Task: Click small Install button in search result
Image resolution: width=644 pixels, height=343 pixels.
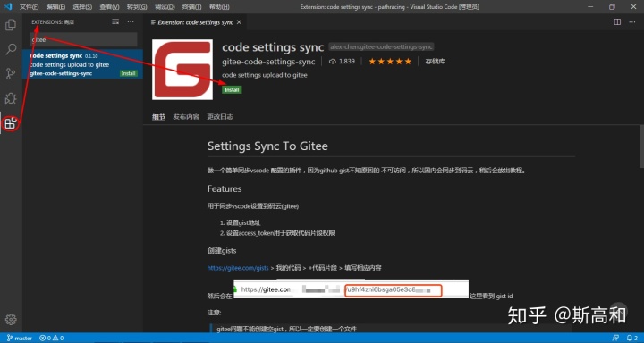Action: pos(128,73)
